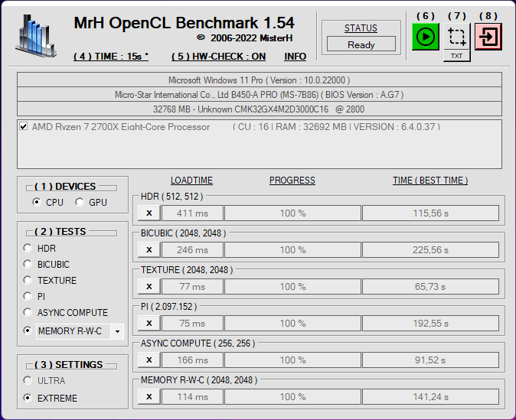The width and height of the screenshot is (516, 420).
Task: Click the STATUS heading label
Action: (361, 28)
